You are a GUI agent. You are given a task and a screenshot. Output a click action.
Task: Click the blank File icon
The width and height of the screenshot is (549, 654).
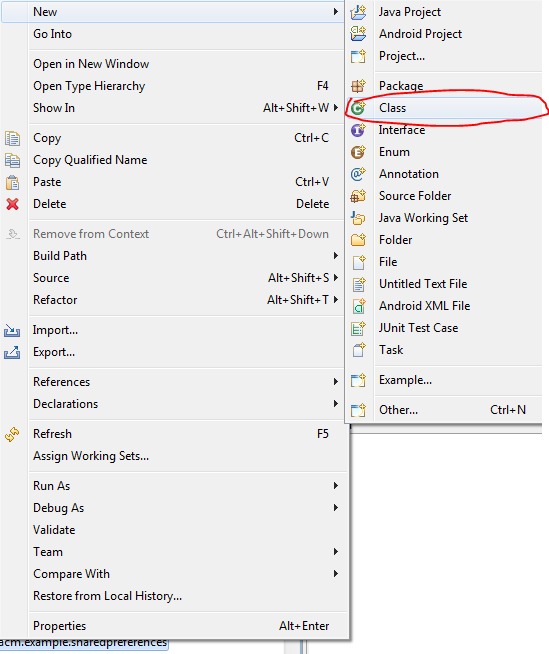click(358, 262)
